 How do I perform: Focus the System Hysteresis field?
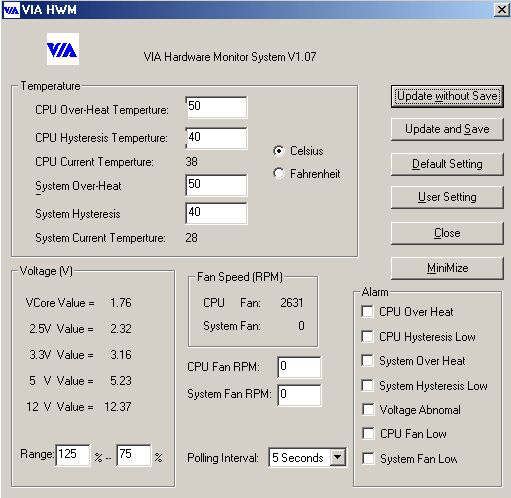(x=216, y=213)
